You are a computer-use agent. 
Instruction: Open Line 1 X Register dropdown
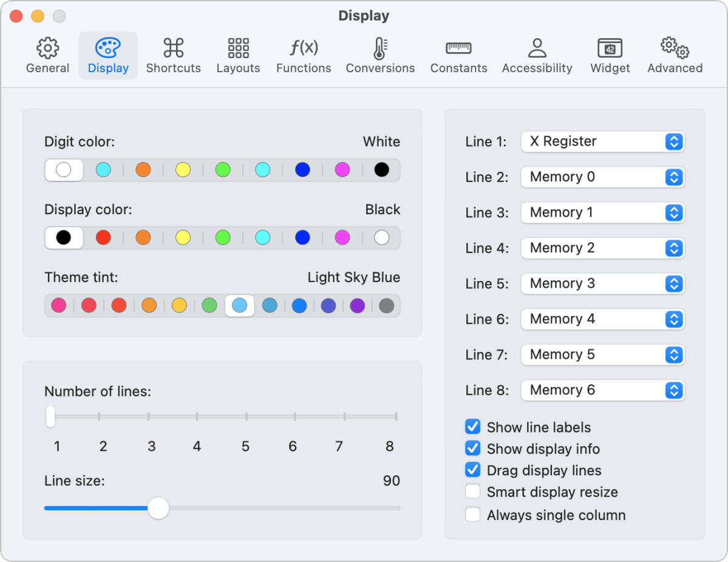[x=603, y=141]
